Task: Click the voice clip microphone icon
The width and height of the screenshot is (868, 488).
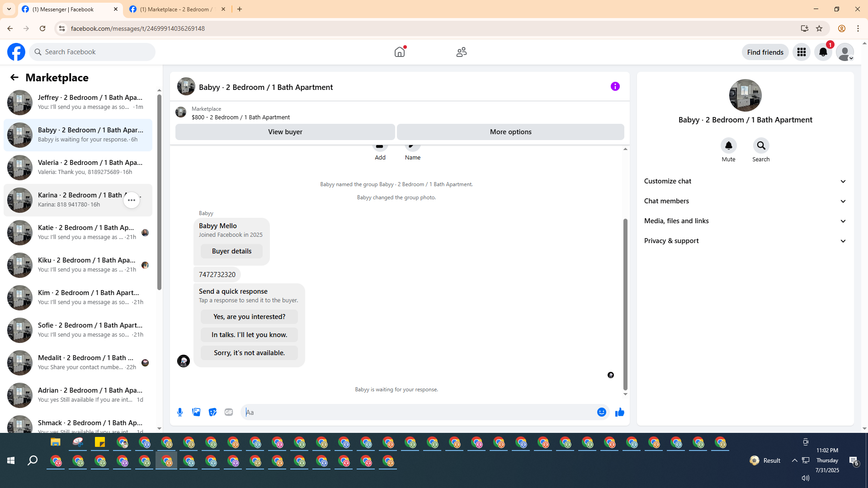Action: tap(180, 412)
